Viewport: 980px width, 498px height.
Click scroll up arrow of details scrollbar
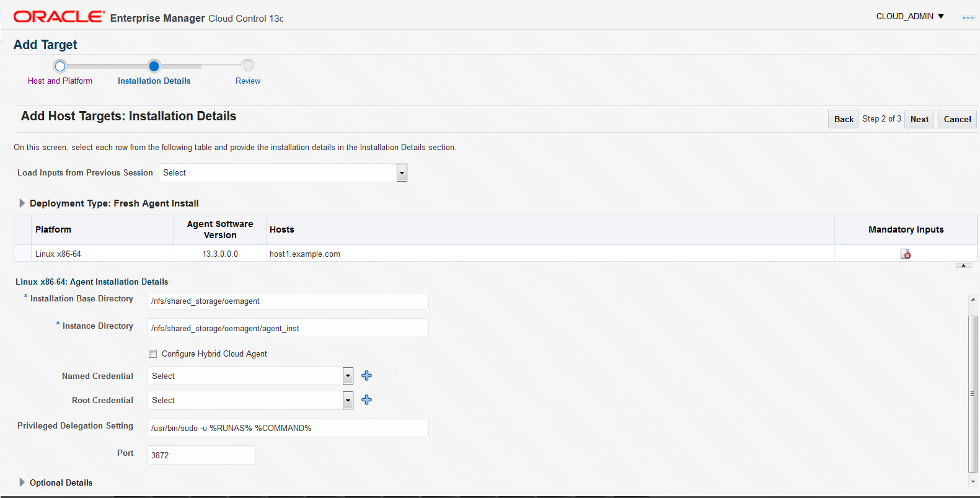pos(973,300)
